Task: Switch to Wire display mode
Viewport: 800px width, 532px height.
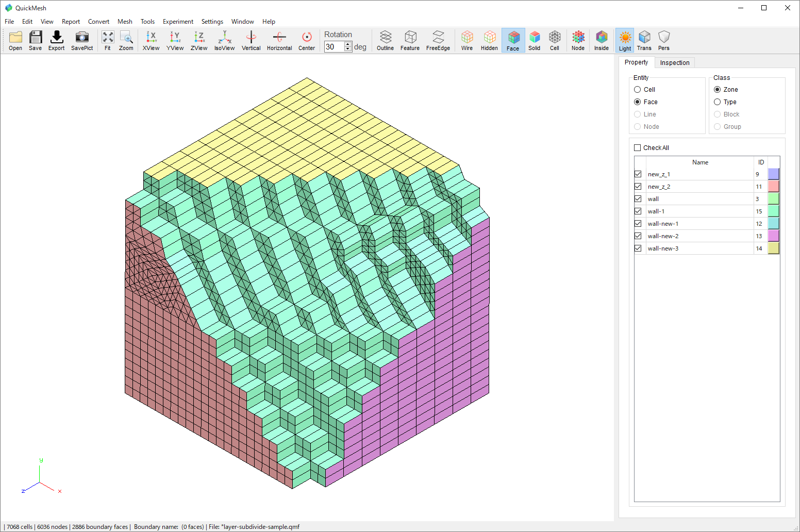Action: pyautogui.click(x=466, y=40)
